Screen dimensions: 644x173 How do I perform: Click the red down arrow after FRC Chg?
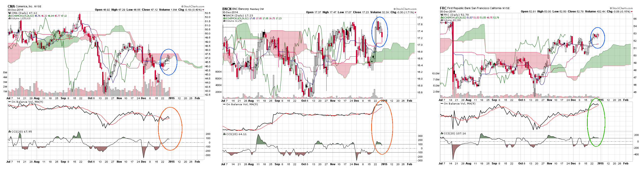(x=632, y=12)
